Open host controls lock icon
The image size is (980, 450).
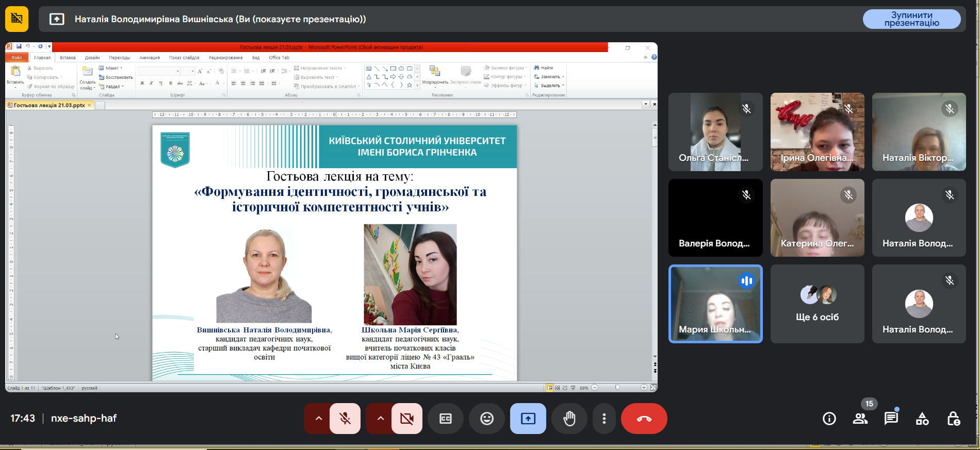[953, 419]
